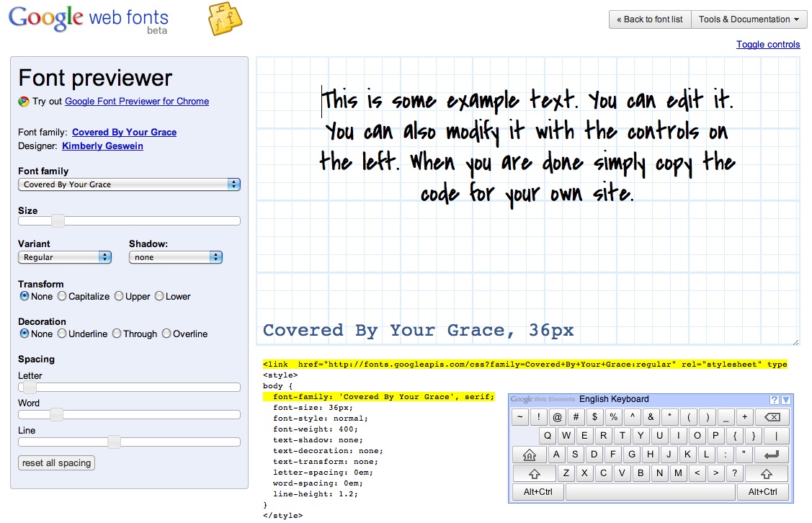Tap the : key on virtual keyboard

coord(726,455)
